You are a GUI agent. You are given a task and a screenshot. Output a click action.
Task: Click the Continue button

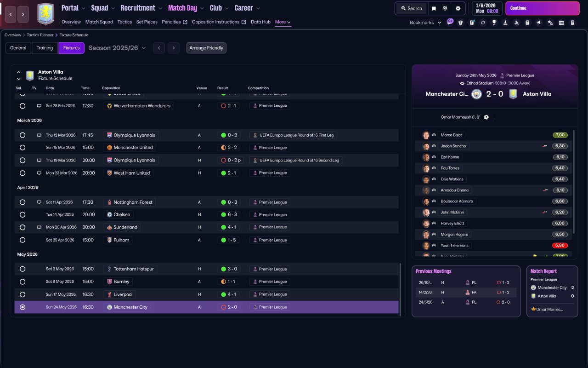coord(543,8)
